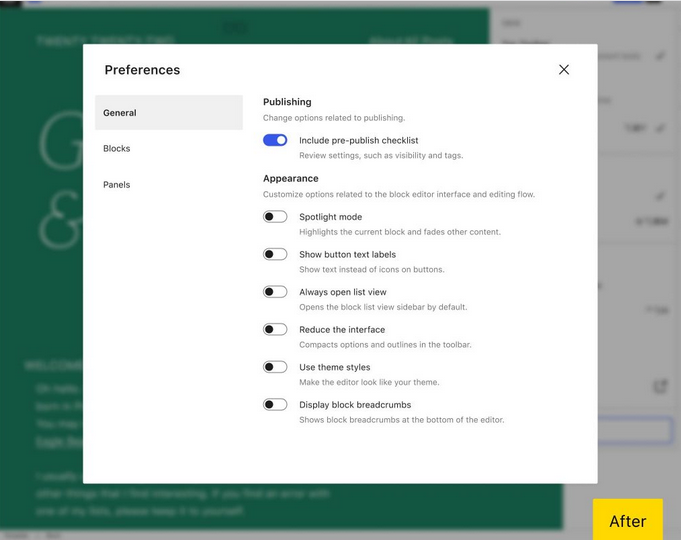Screen dimensions: 681x540
Task: Turn on Display block breadcrumbs toggle
Action: coord(275,405)
